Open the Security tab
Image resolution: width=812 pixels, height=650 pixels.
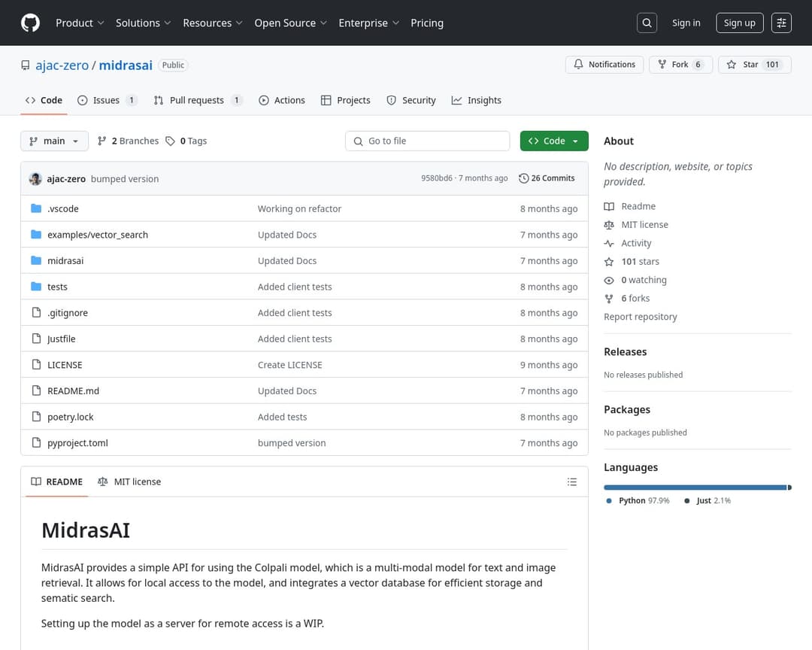411,101
